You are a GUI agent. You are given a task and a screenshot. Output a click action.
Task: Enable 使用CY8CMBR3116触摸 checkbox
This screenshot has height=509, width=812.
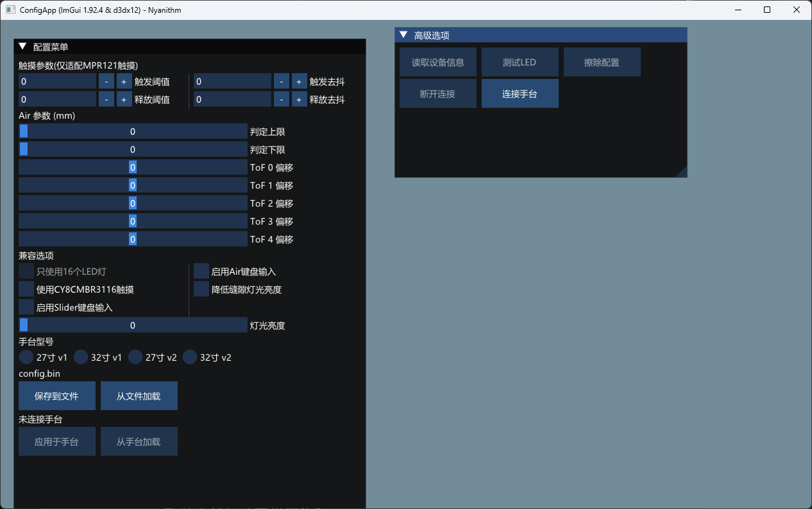click(26, 289)
